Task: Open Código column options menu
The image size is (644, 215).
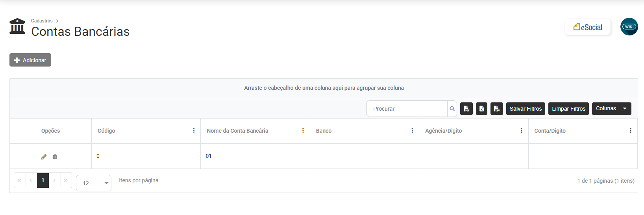Action: point(194,130)
